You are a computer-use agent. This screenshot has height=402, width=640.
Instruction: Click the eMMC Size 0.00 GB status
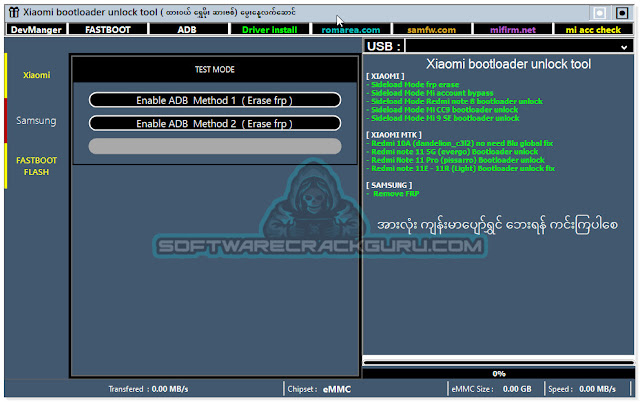491,389
